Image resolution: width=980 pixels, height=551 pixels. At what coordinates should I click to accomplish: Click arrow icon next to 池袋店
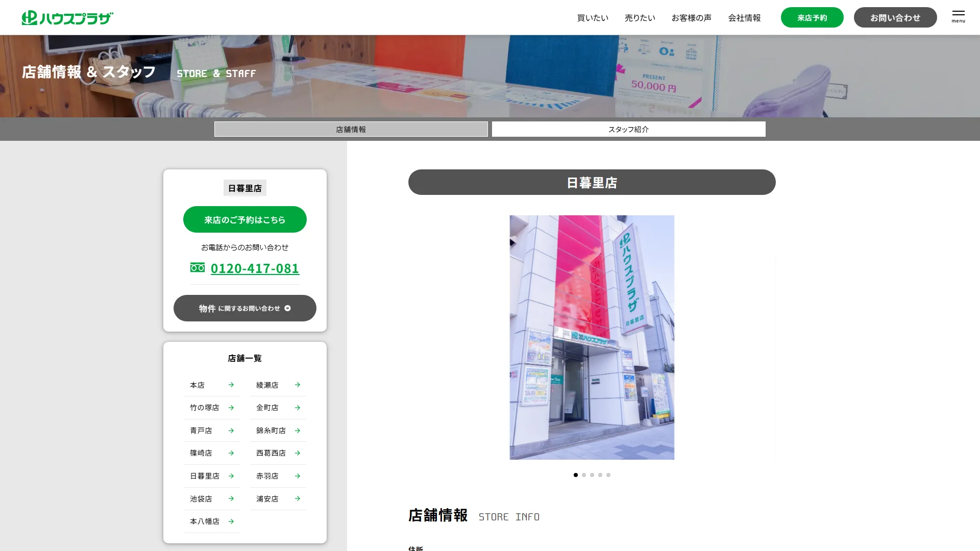click(231, 498)
